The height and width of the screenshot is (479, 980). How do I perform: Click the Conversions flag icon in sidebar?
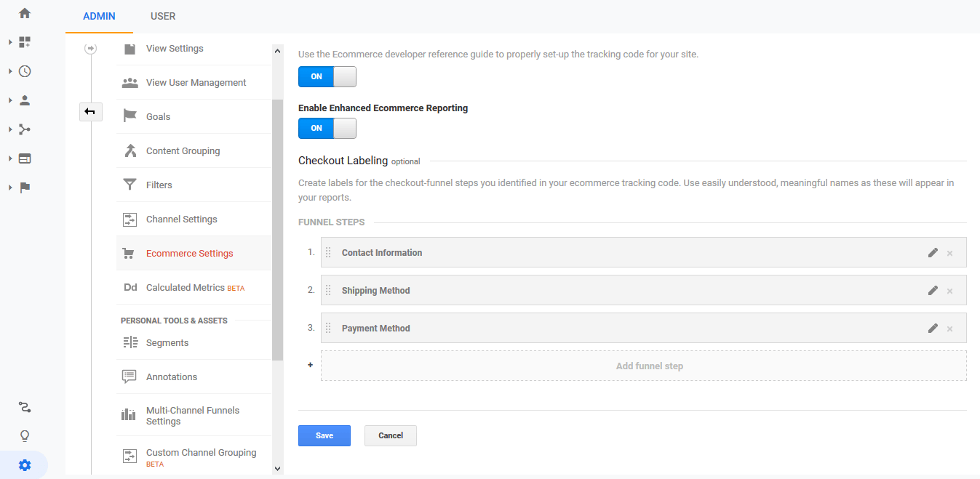[24, 188]
